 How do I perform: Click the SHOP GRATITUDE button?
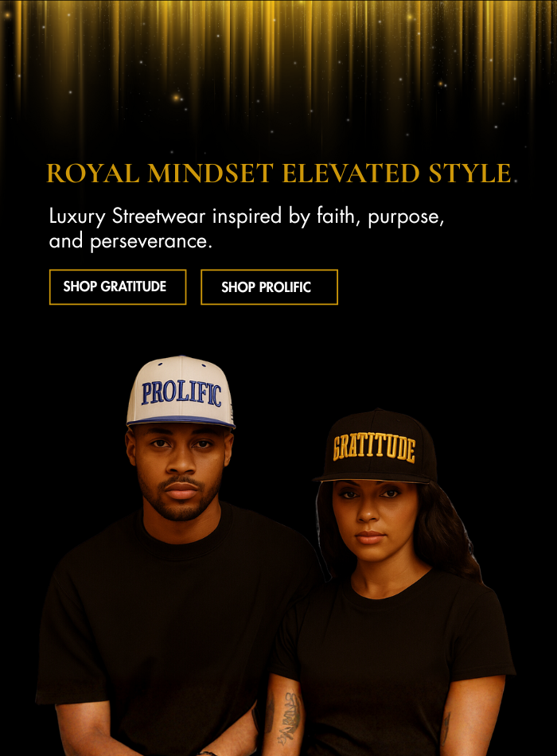(x=118, y=286)
